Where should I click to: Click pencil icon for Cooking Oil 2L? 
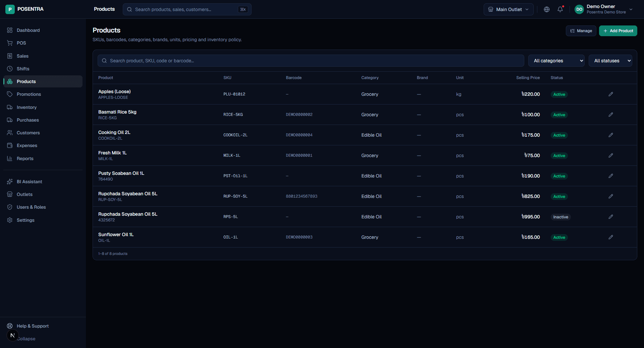point(611,135)
